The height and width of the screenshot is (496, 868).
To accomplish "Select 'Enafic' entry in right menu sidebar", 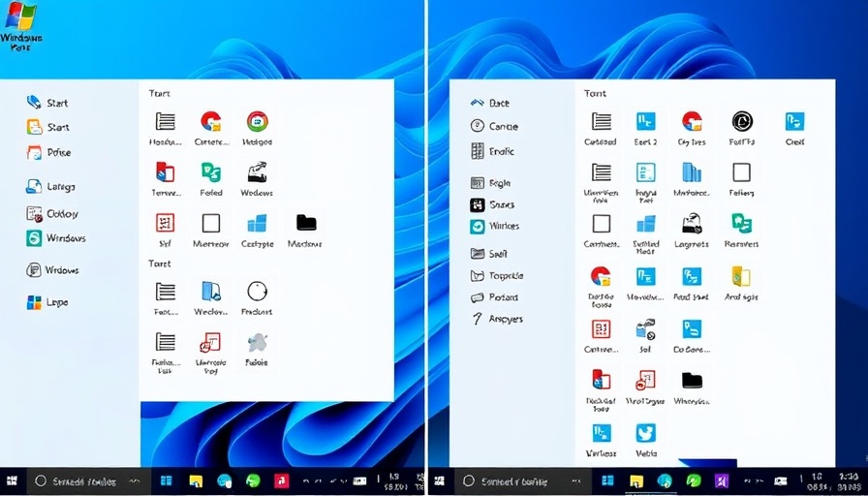I will [x=492, y=151].
